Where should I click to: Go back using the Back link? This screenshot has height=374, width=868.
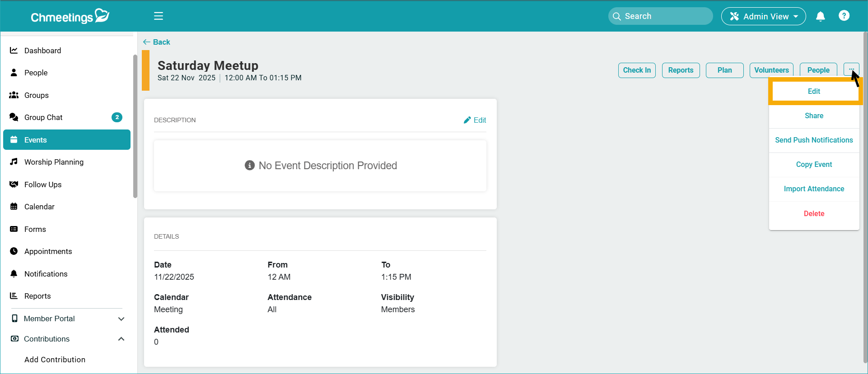click(x=157, y=42)
